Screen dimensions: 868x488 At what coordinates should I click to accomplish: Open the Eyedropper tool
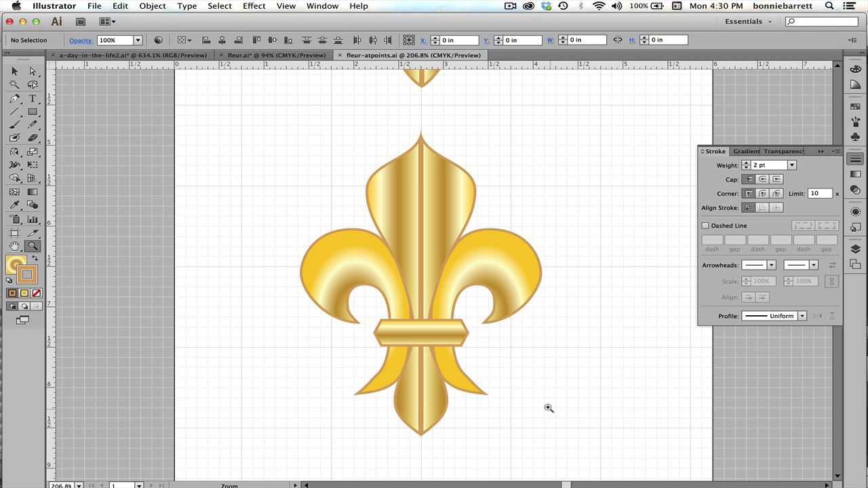coord(14,205)
